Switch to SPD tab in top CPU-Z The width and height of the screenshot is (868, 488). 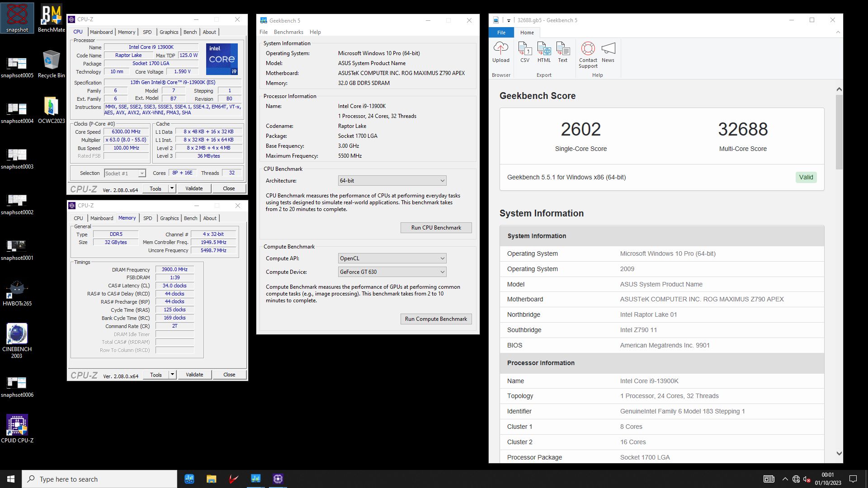coord(147,32)
